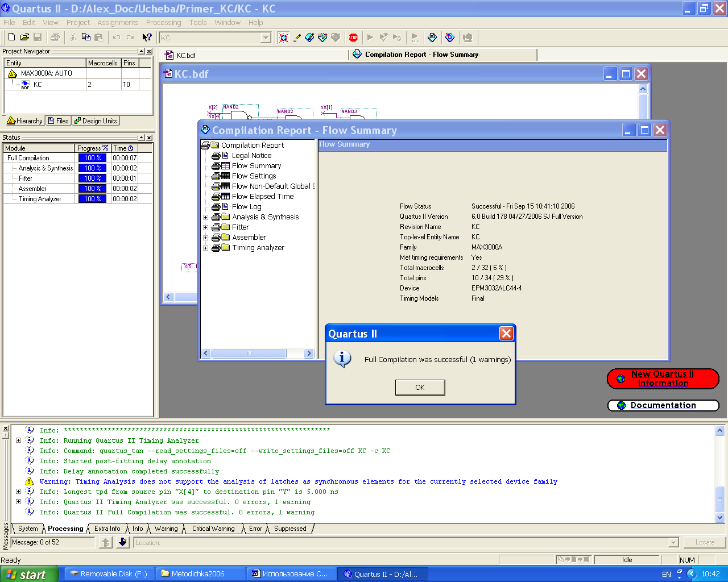Click the Print icon in toolbar

point(55,37)
